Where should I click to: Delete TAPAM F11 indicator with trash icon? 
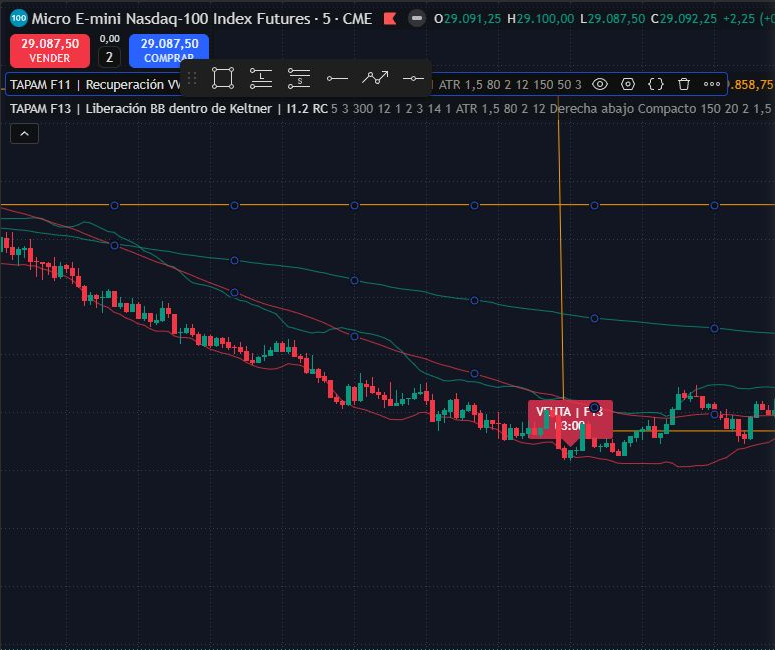point(684,85)
